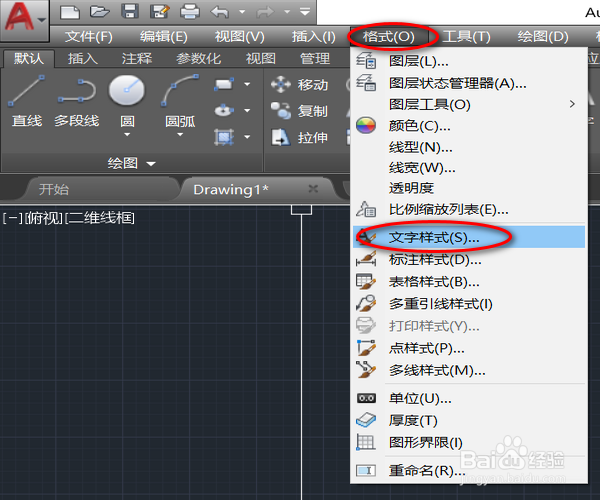600x500 pixels.
Task: Switch to the 默认 ribbon tab
Action: point(29,59)
